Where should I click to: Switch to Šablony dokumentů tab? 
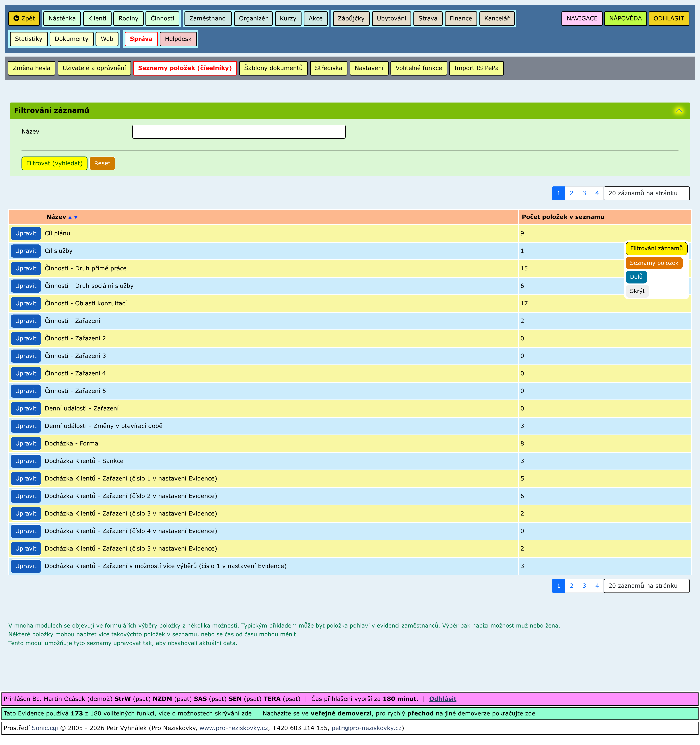coord(273,68)
